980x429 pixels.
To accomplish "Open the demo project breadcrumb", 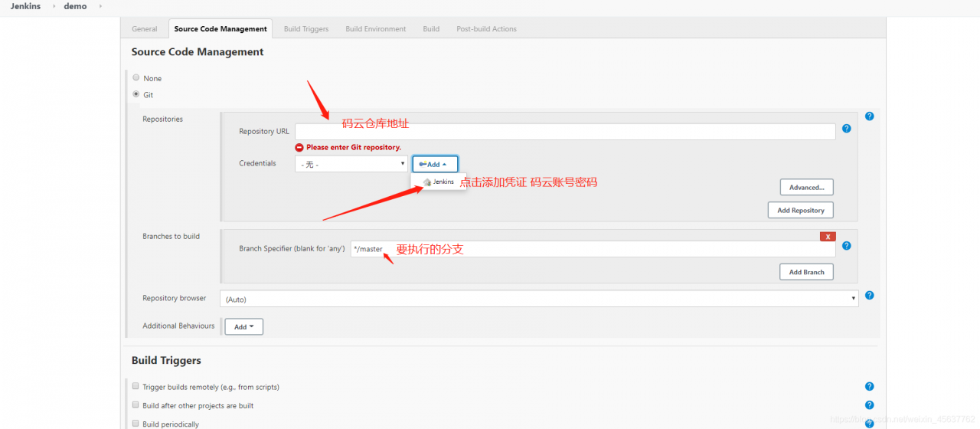I will pyautogui.click(x=75, y=6).
